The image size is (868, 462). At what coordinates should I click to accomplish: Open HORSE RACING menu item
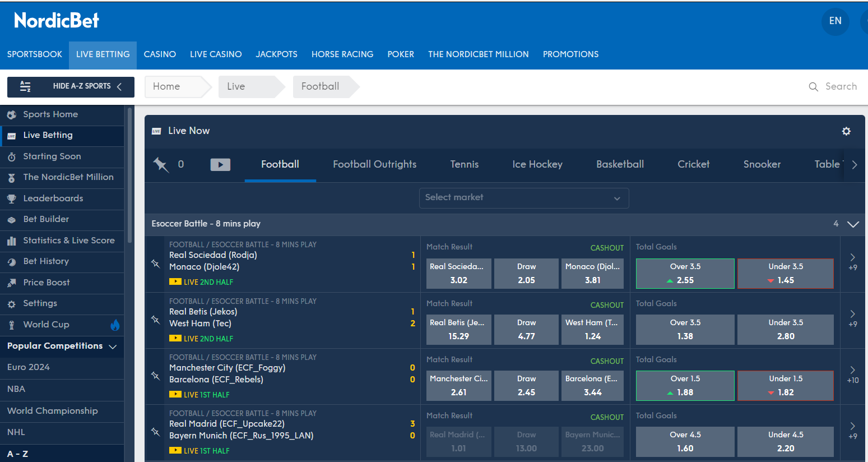click(342, 54)
